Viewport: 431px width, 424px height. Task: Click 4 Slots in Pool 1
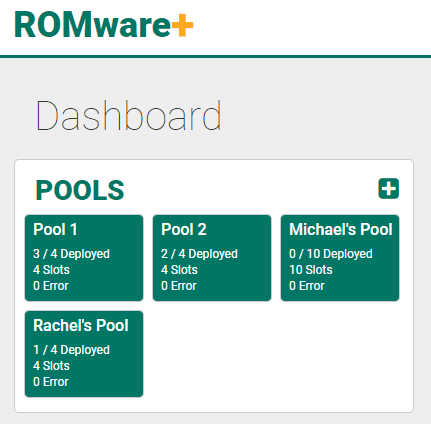(51, 270)
